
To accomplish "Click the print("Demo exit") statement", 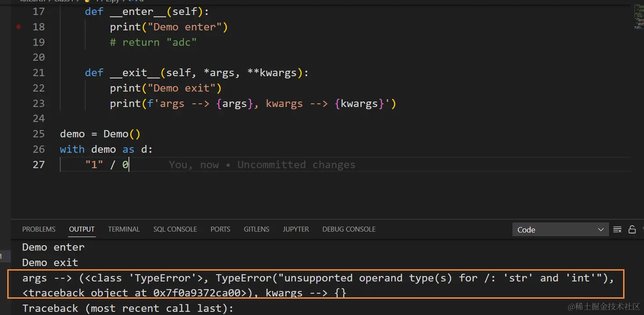I will [x=166, y=88].
